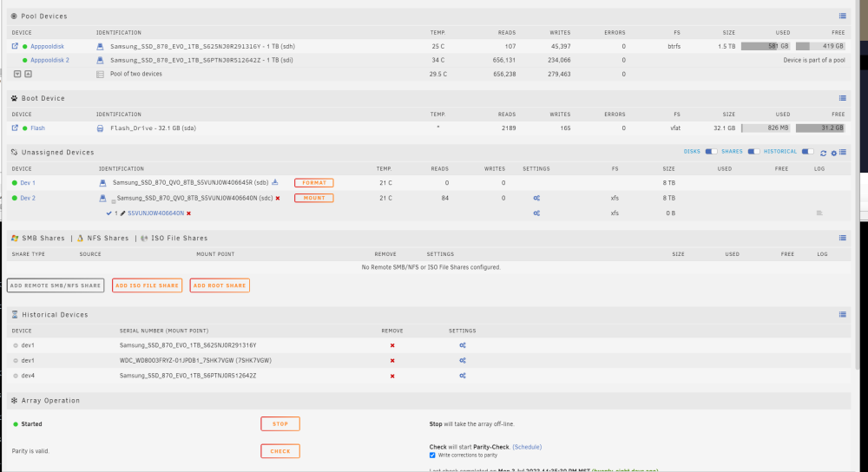The height and width of the screenshot is (472, 868).
Task: Open settings for historical WDC_WD8003FRYZ device
Action: [x=463, y=361]
